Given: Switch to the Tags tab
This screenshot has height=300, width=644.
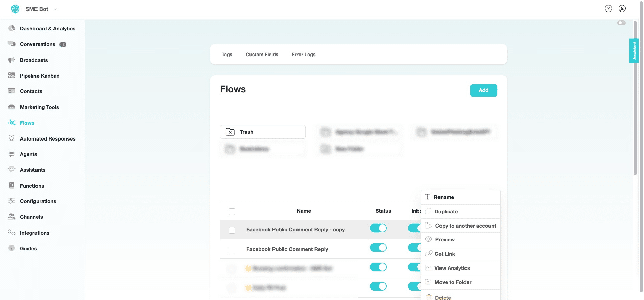Looking at the screenshot, I should point(227,55).
